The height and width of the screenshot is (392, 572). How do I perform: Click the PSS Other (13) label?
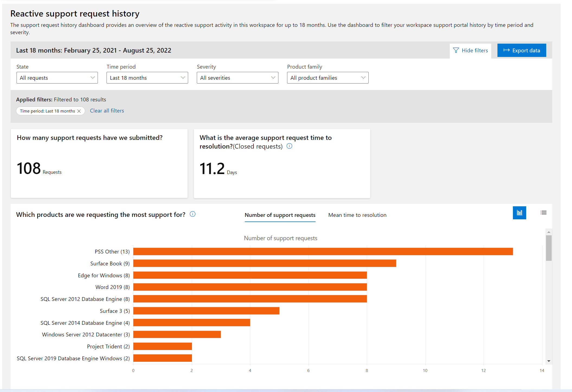coord(112,252)
